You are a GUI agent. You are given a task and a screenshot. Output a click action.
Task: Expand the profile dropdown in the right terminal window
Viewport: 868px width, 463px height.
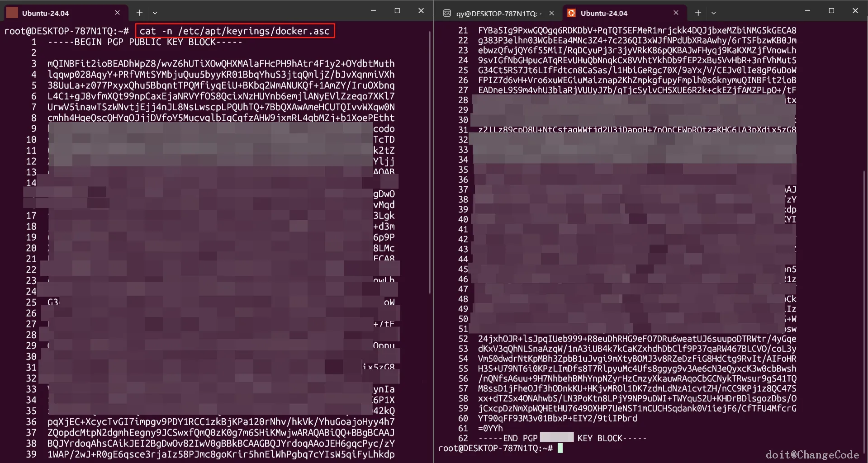point(713,13)
